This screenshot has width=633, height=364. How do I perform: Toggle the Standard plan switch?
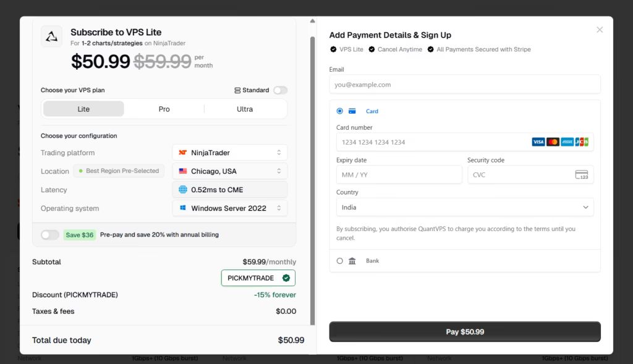point(280,90)
